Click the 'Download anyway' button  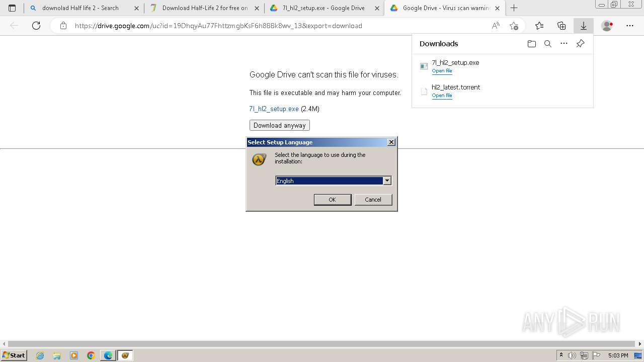tap(279, 125)
